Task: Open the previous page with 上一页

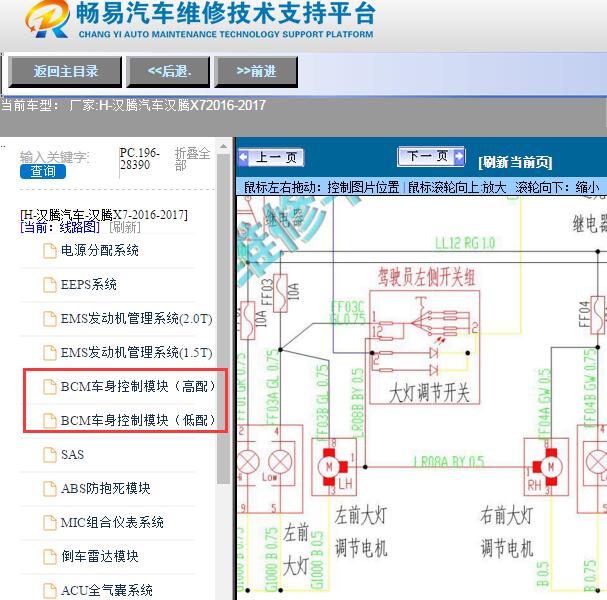Action: 271,158
